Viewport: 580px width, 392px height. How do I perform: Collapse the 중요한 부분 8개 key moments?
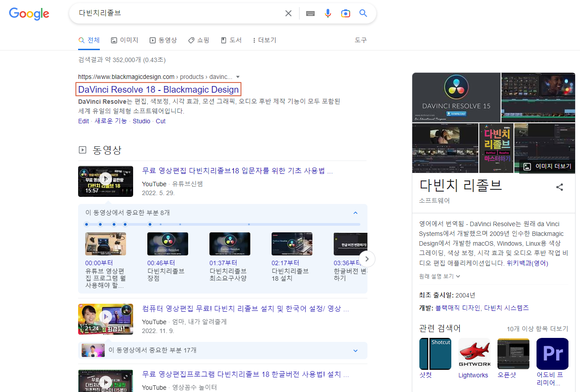click(x=355, y=213)
